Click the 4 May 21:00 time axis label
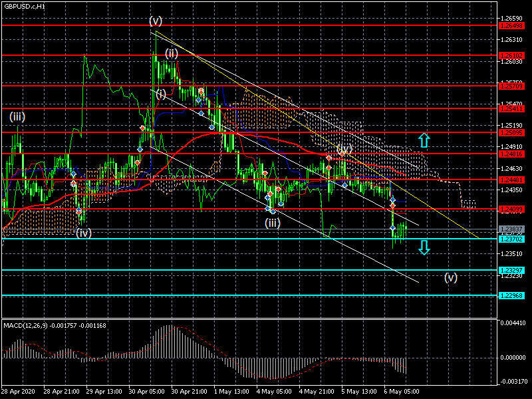The width and height of the screenshot is (532, 399). point(317,391)
